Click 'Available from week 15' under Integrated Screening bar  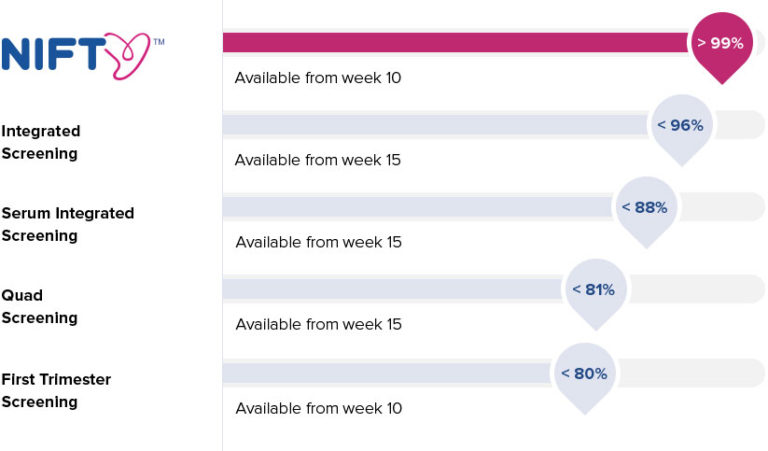(x=317, y=160)
